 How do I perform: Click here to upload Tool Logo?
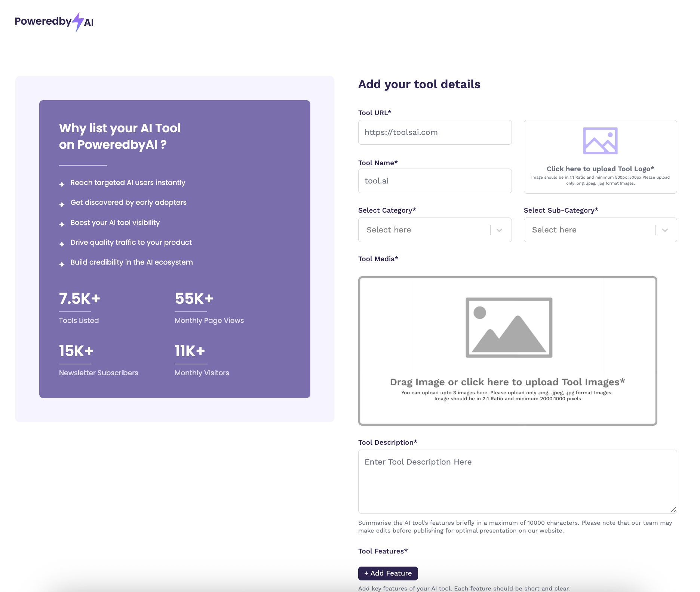600,169
